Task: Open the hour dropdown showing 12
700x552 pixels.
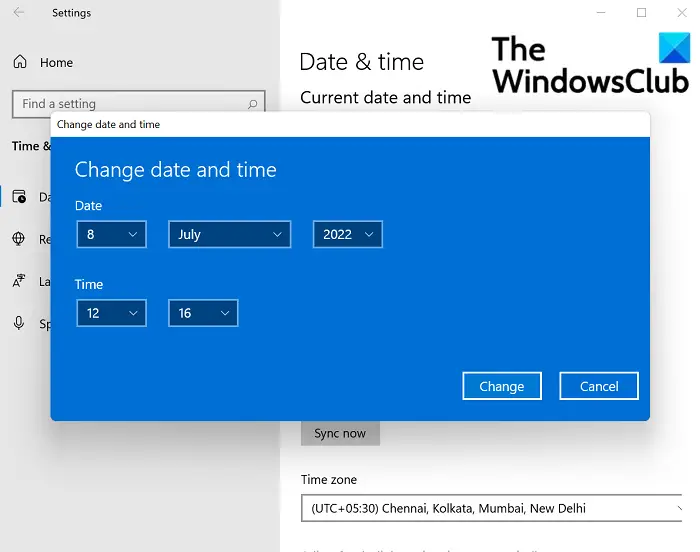Action: pyautogui.click(x=111, y=313)
